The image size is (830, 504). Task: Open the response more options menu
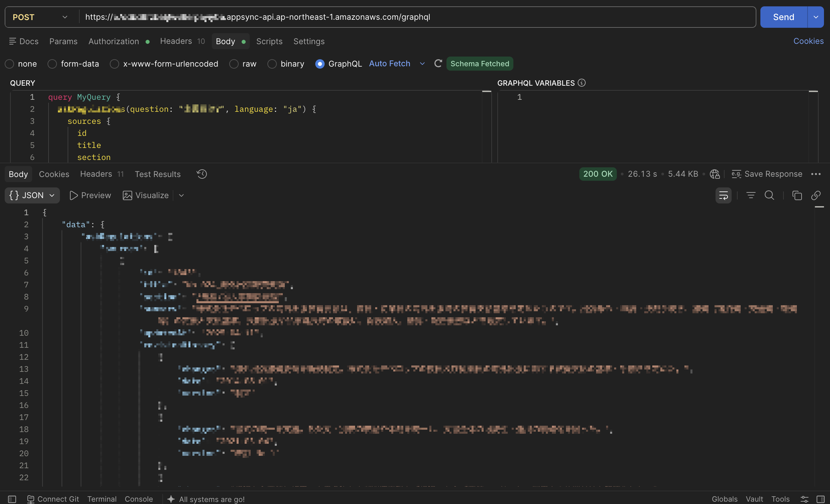[x=816, y=174]
